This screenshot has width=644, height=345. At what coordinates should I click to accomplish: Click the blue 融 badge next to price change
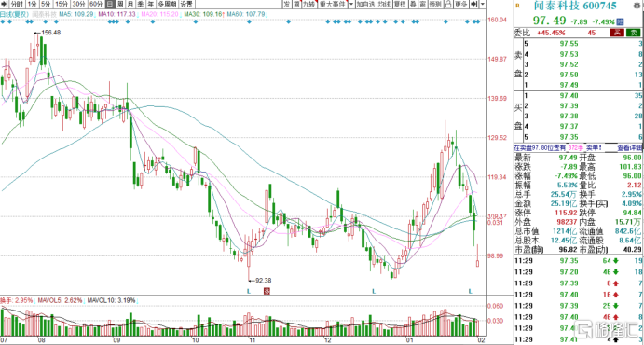(620, 21)
